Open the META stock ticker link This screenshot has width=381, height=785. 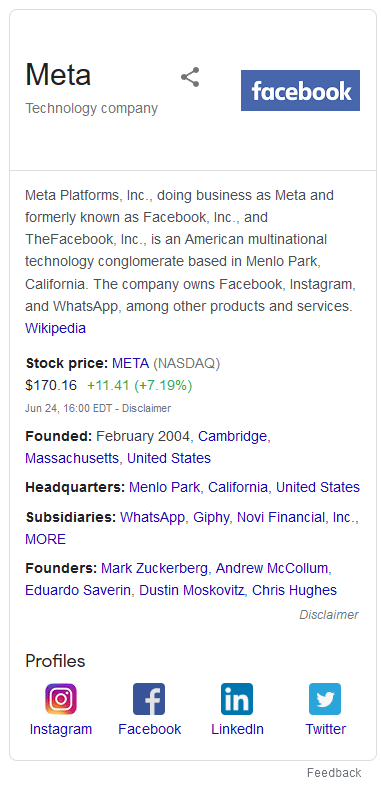[131, 363]
